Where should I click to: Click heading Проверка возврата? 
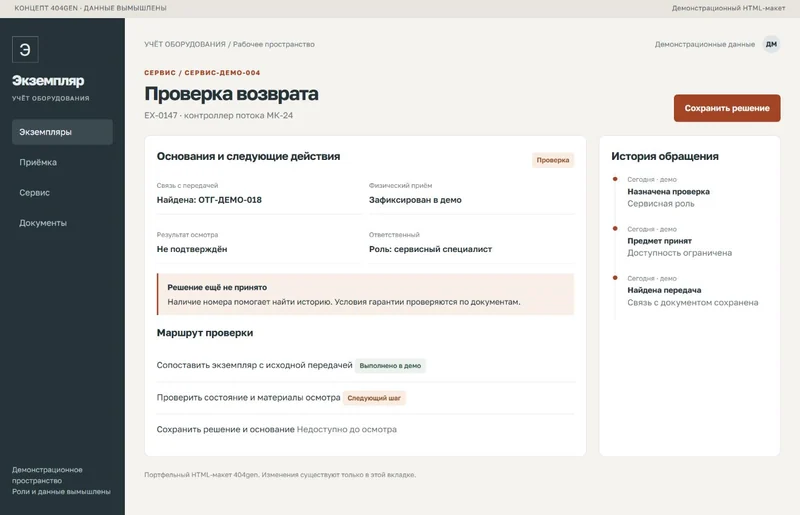[x=231, y=94]
